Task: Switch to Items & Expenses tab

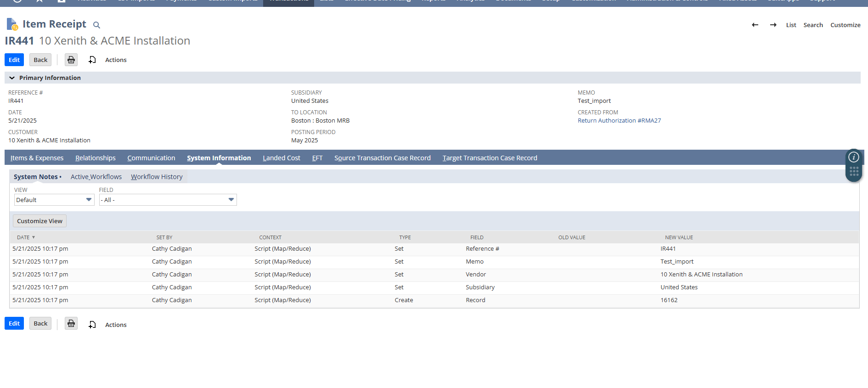Action: (x=37, y=158)
